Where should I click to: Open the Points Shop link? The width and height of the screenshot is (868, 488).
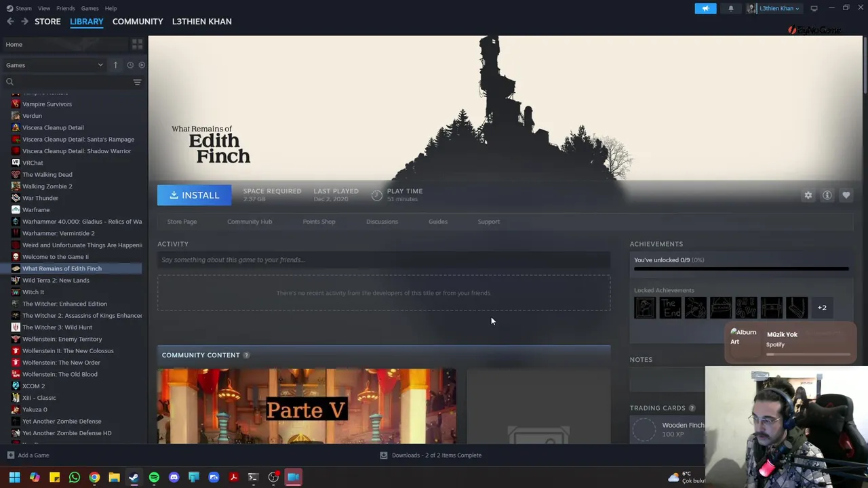319,222
